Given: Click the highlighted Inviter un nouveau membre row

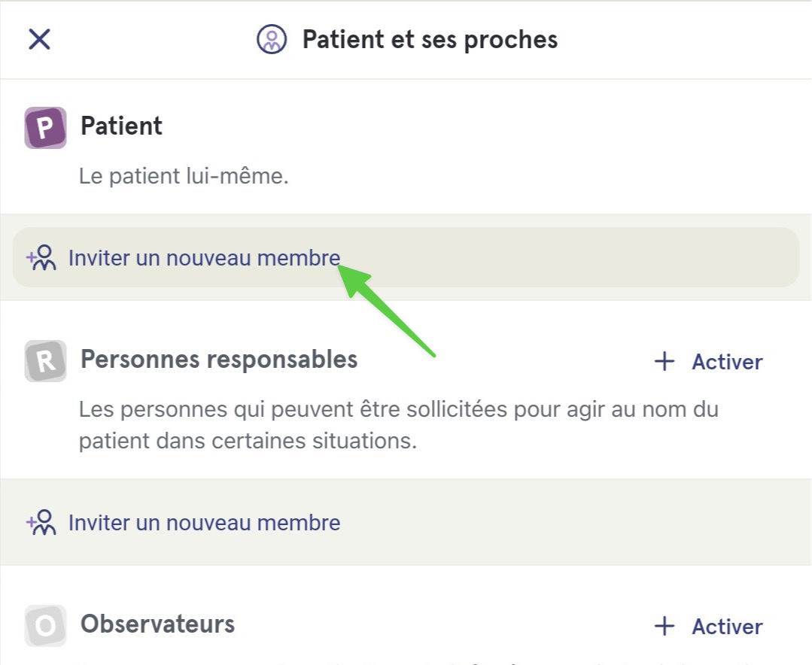Looking at the screenshot, I should pyautogui.click(x=406, y=257).
